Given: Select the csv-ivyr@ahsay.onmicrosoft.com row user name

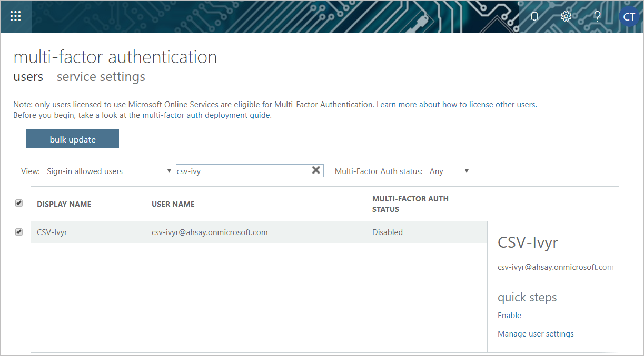Looking at the screenshot, I should click(x=210, y=232).
